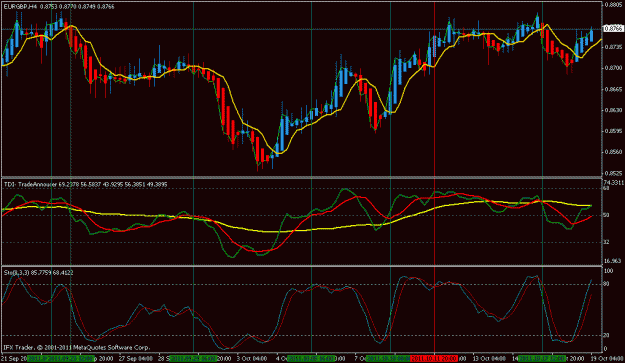Select the green 2011.10.10 00:00 date marker
This screenshot has width=625, height=363.
387,359
